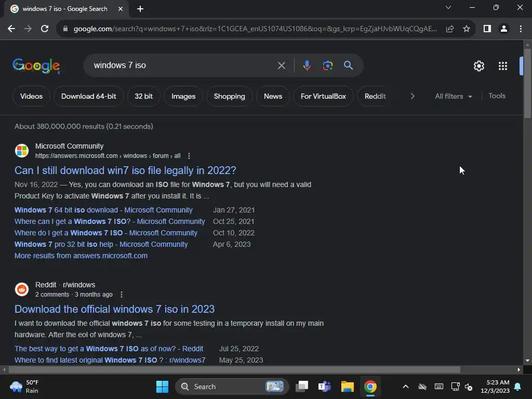Open search Tools
Viewport: 532px width, 399px height.
coord(497,96)
